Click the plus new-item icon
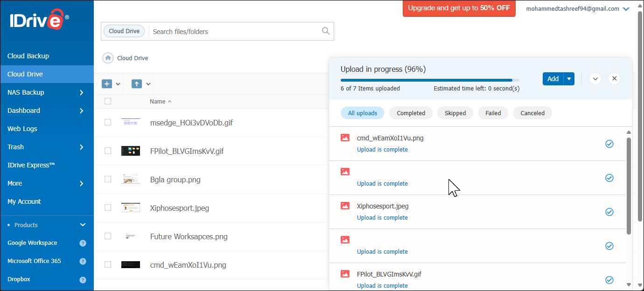Viewport: 644px width, 291px height. click(x=107, y=84)
